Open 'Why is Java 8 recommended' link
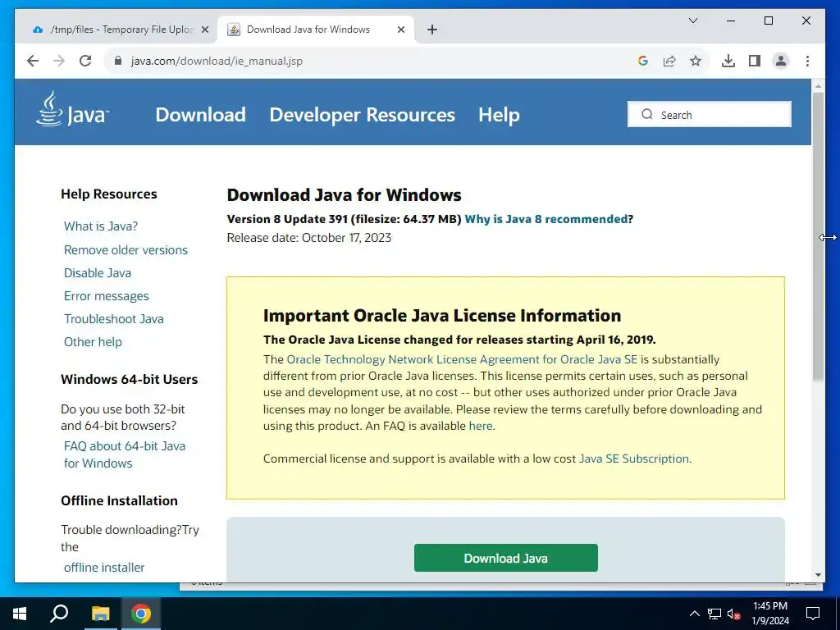The height and width of the screenshot is (630, 840). (546, 219)
